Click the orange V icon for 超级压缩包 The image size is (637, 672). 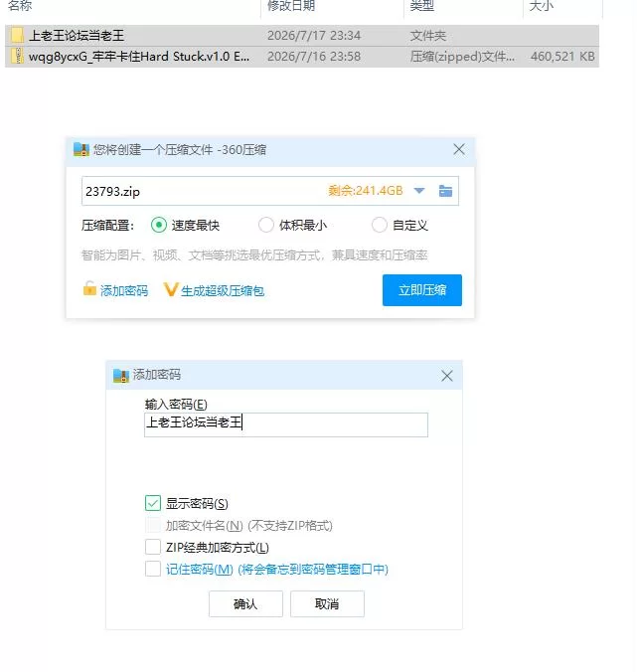tap(171, 290)
